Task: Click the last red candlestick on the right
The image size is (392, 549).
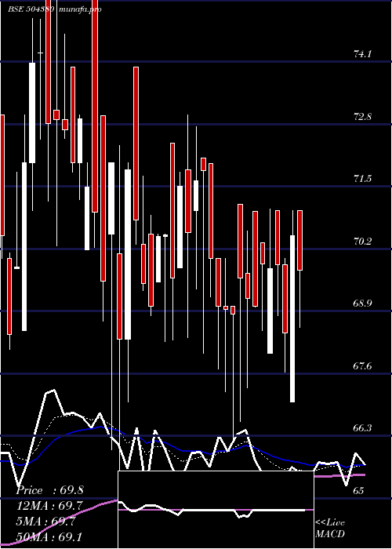Action: click(300, 240)
